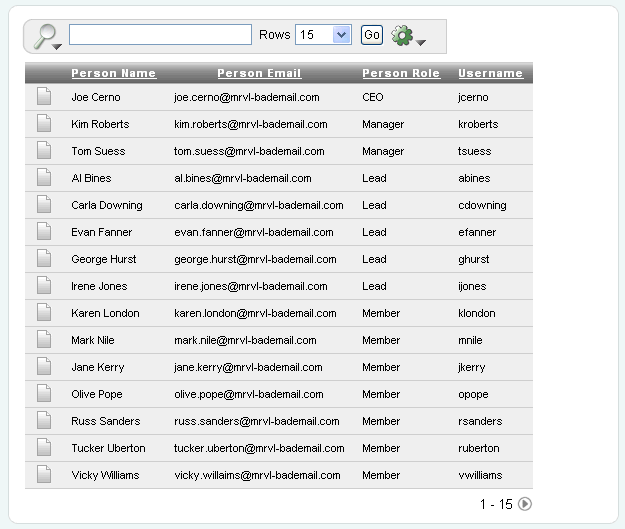The image size is (625, 529).
Task: Expand the Rows dropdown showing 15
Action: (x=322, y=35)
